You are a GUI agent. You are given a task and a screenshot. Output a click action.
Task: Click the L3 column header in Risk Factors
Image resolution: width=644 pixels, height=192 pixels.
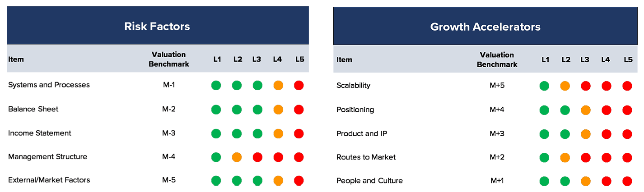tap(257, 59)
